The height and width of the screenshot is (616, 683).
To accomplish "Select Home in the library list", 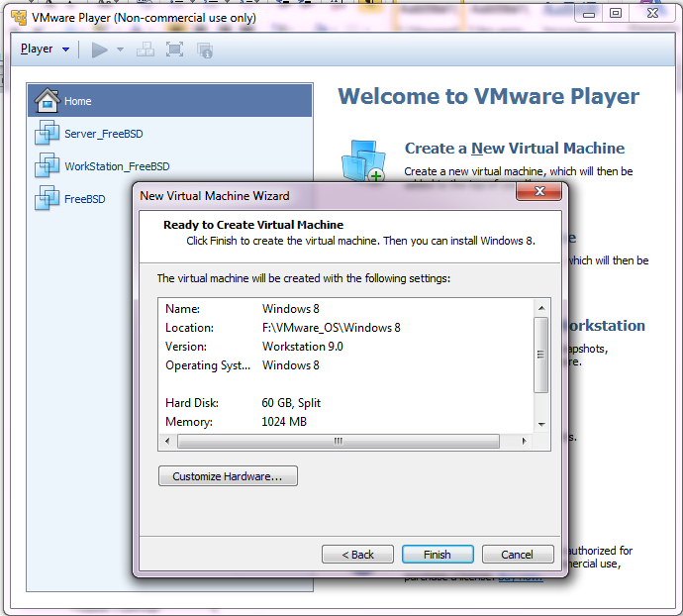I will (x=170, y=101).
